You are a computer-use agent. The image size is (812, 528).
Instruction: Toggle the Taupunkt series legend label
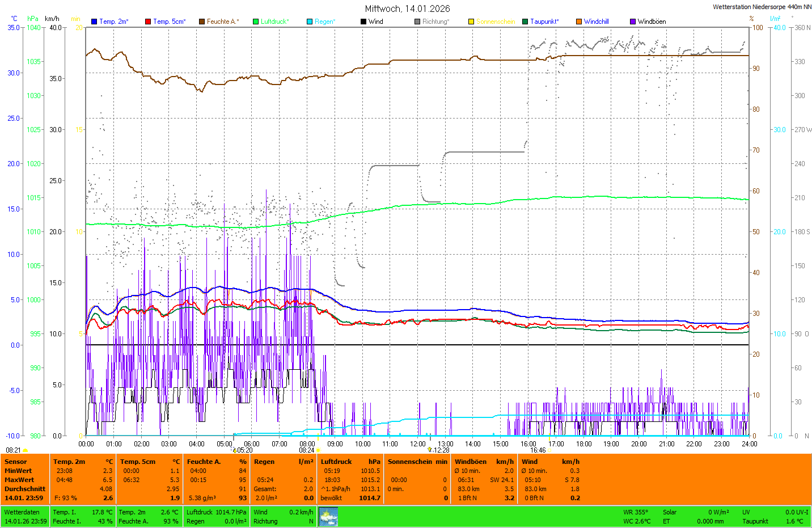(x=544, y=22)
